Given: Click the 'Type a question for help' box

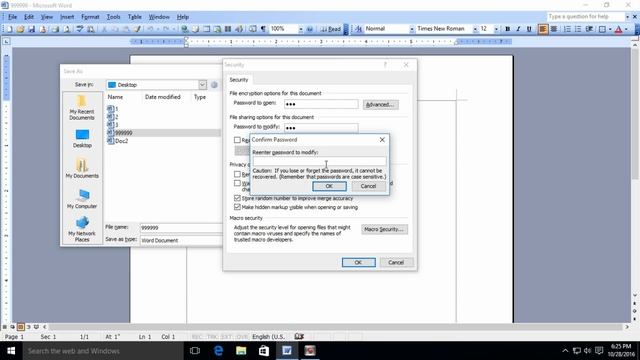Looking at the screenshot, I should 586,16.
